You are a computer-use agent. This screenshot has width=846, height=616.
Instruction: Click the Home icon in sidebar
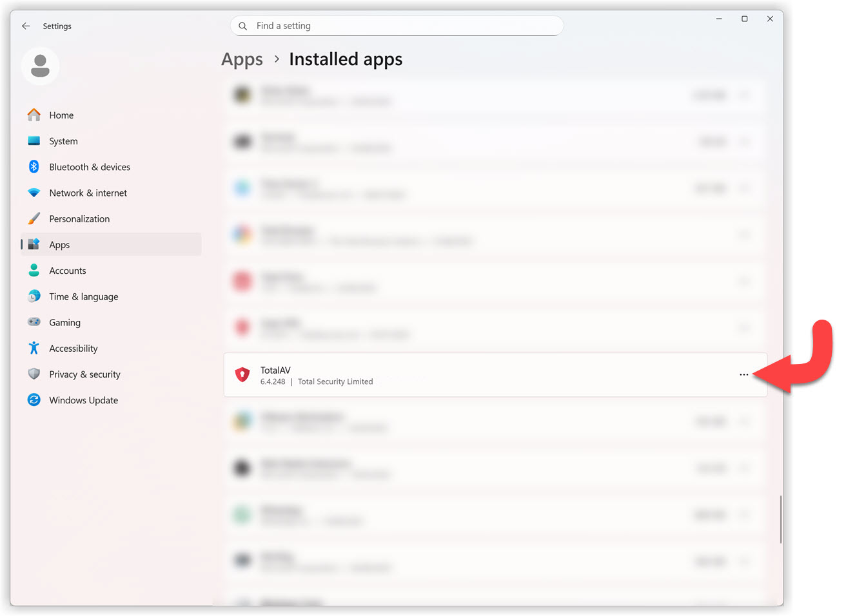click(34, 115)
